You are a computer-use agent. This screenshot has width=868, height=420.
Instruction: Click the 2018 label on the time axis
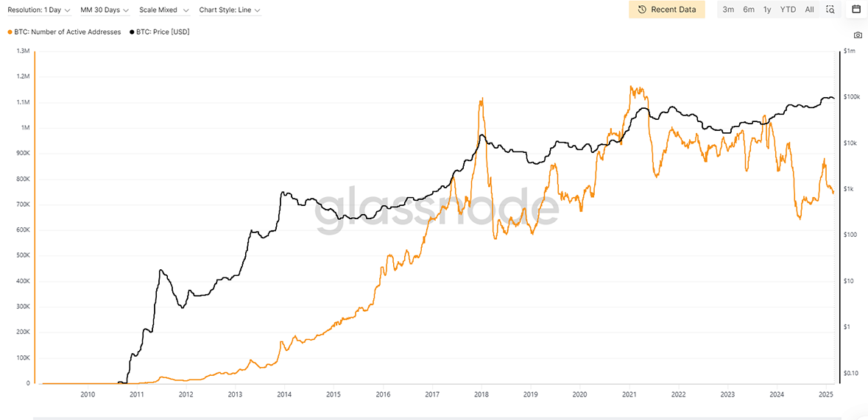click(x=481, y=394)
